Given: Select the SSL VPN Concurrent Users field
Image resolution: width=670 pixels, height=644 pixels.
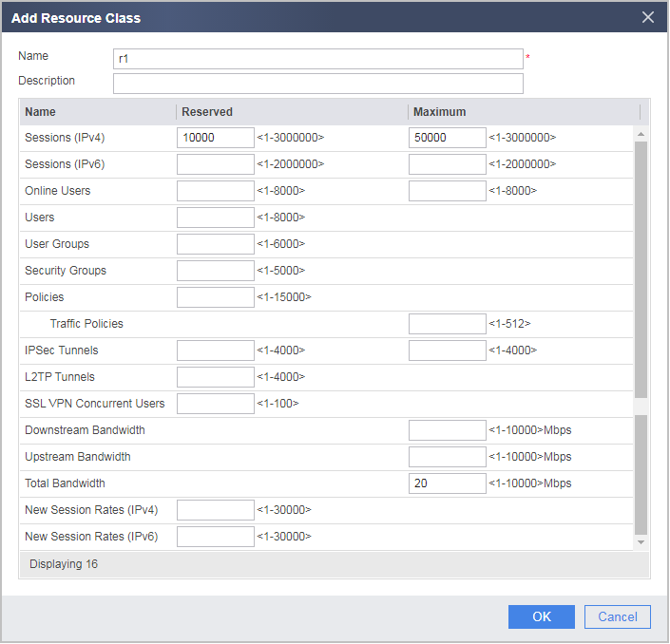Looking at the screenshot, I should [216, 404].
